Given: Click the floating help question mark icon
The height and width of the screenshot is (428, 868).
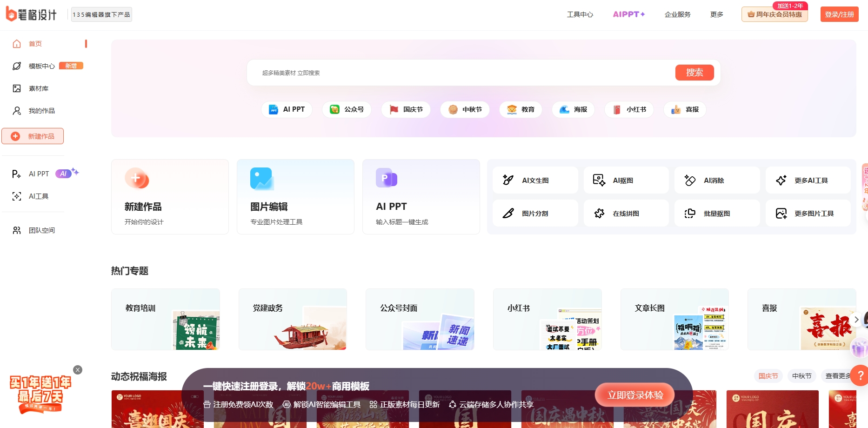Looking at the screenshot, I should (859, 376).
